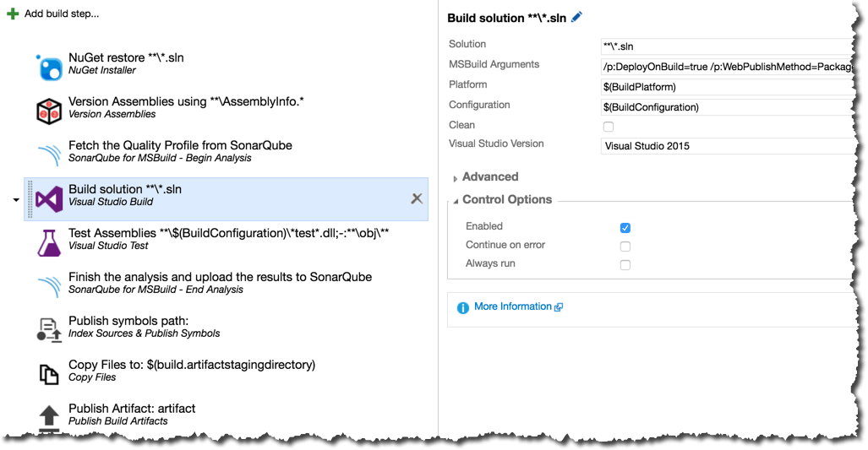
Task: Click the 'Visual Studio Test' subtitle text
Action: tap(108, 246)
